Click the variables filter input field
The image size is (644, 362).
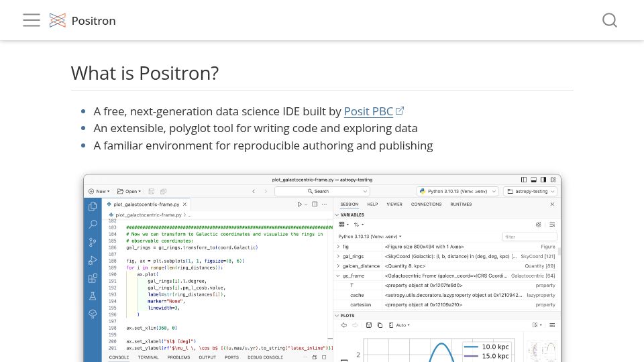pos(529,237)
